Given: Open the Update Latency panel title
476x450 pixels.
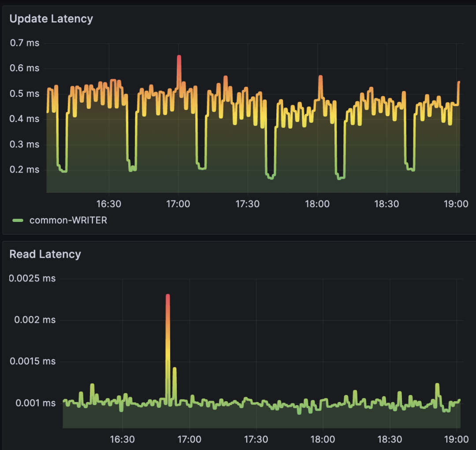Looking at the screenshot, I should [x=51, y=19].
